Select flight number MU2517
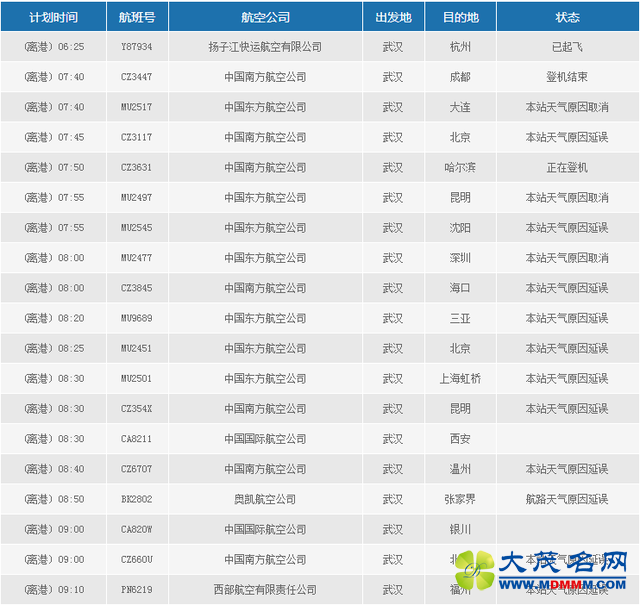Viewport: 640px width, 605px height. tap(137, 107)
